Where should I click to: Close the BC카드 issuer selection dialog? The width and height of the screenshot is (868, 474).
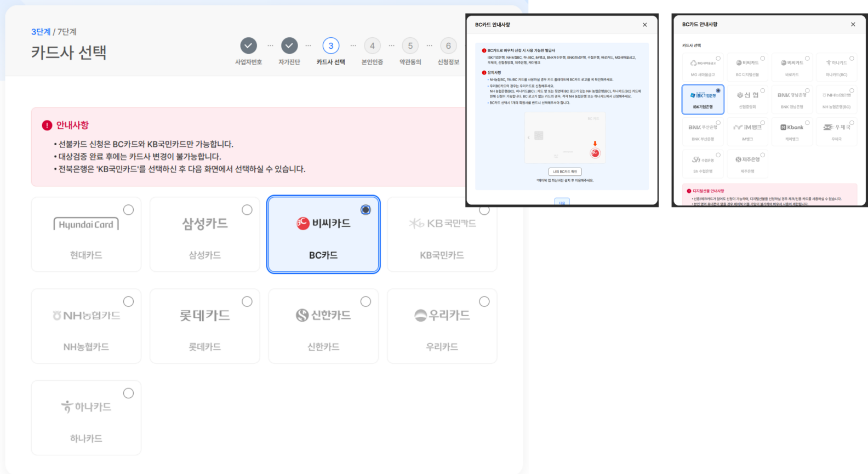[x=853, y=25]
